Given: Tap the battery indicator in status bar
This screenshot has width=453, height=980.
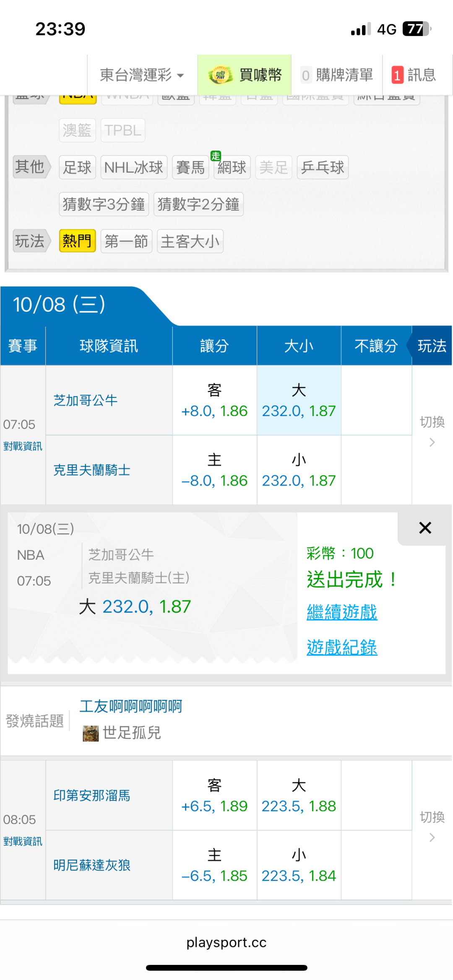Looking at the screenshot, I should 417,29.
